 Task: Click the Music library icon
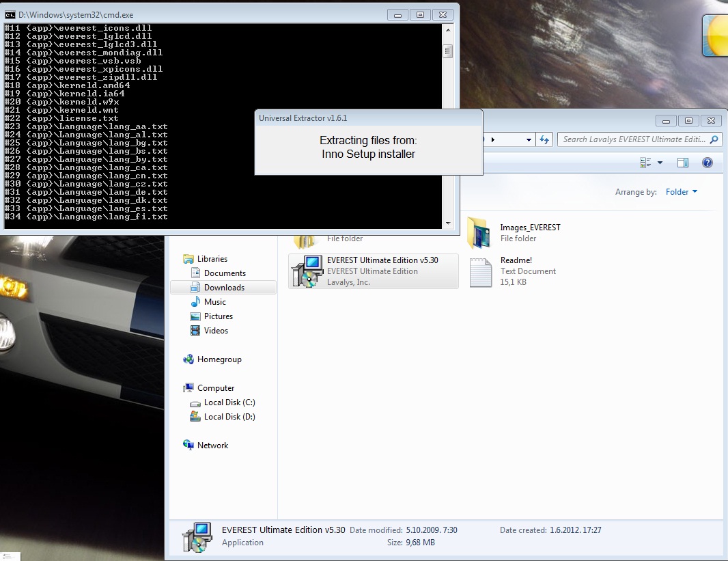pos(195,302)
